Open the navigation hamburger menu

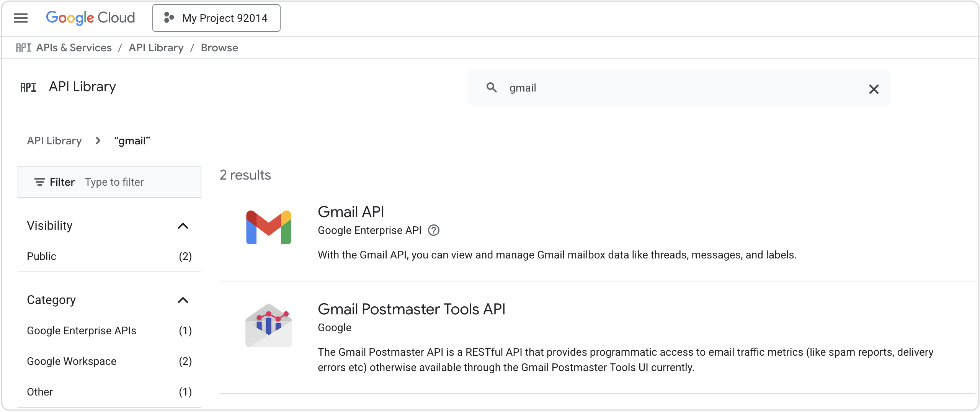20,18
